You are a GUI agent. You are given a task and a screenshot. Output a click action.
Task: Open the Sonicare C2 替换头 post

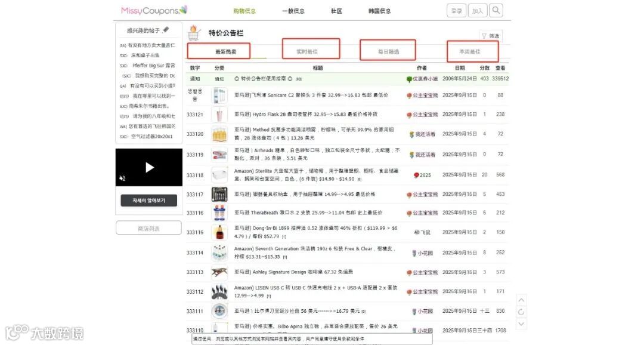tap(311, 95)
